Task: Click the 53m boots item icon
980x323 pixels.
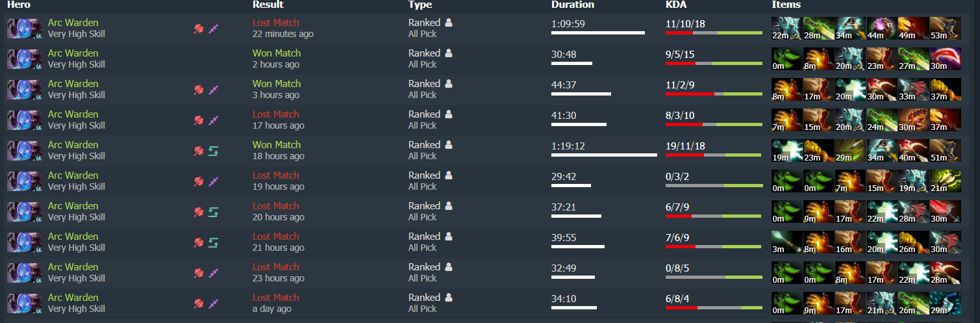Action: [945, 29]
